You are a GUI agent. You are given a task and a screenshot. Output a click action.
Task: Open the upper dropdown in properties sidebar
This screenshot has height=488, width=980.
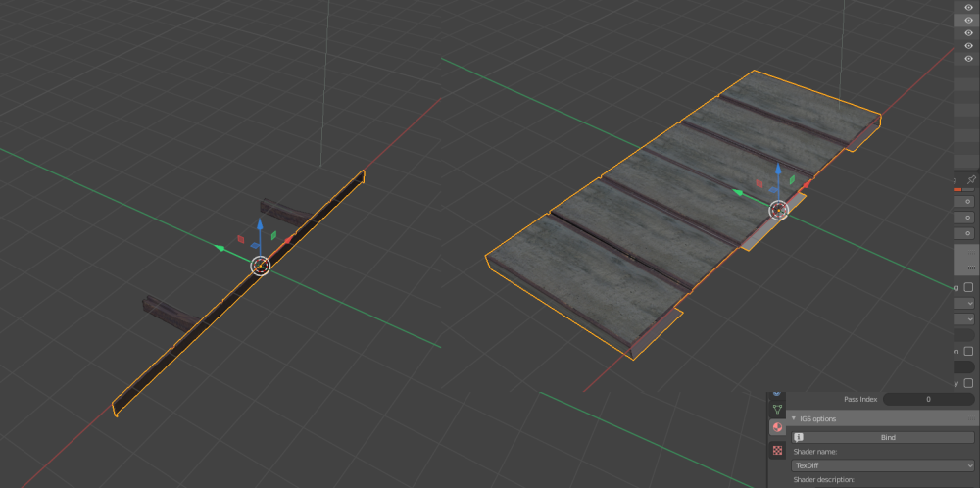click(x=965, y=303)
